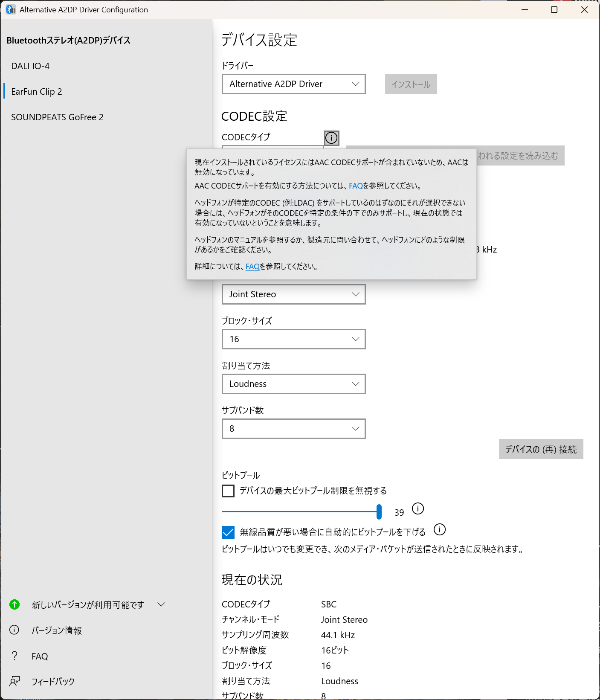600x700 pixels.
Task: Click the bitpool value 39
Action: (399, 513)
